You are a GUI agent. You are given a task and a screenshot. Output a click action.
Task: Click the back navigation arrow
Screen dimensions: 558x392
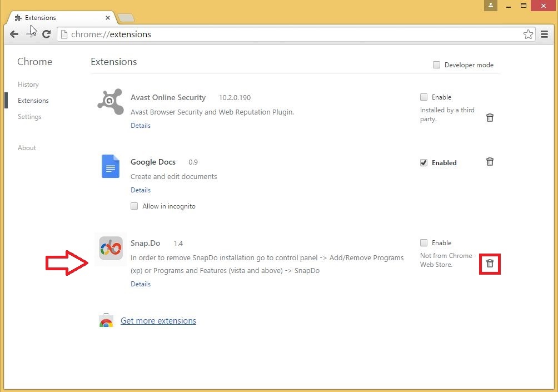pos(14,34)
